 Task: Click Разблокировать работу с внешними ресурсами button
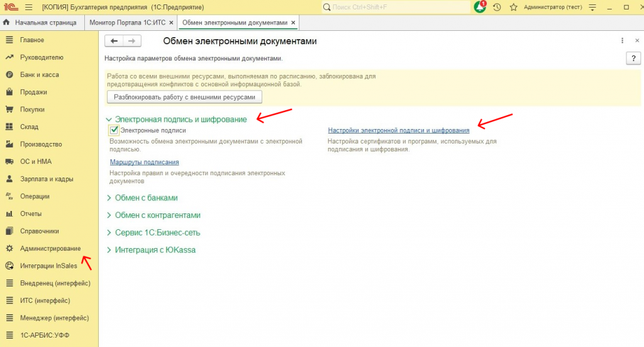point(184,97)
